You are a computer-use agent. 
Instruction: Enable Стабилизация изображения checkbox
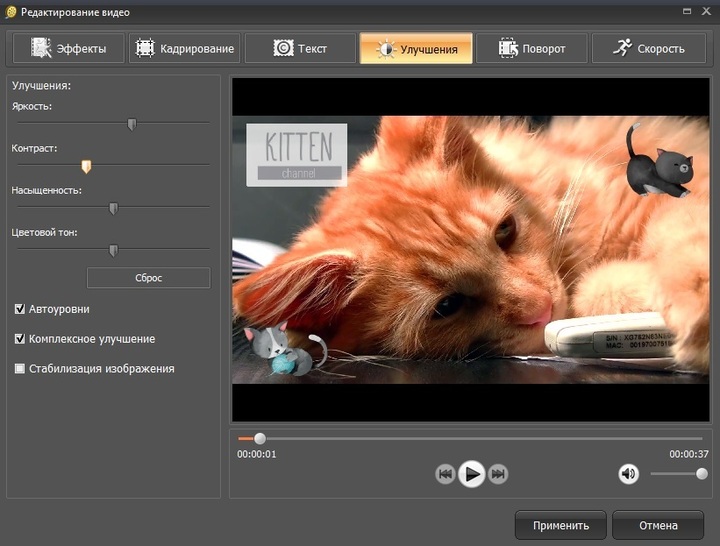(20, 369)
